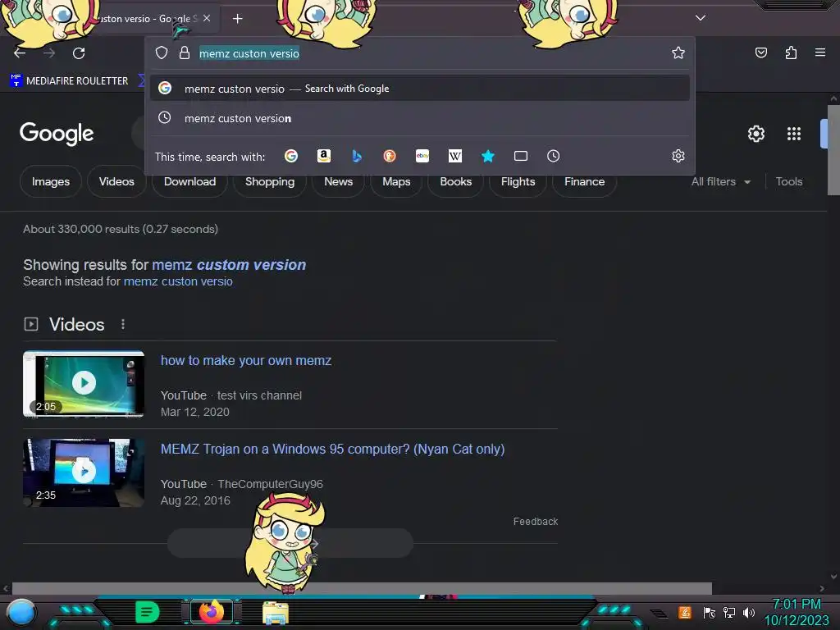840x630 pixels.
Task: Click the Google logo
Action: (x=57, y=134)
